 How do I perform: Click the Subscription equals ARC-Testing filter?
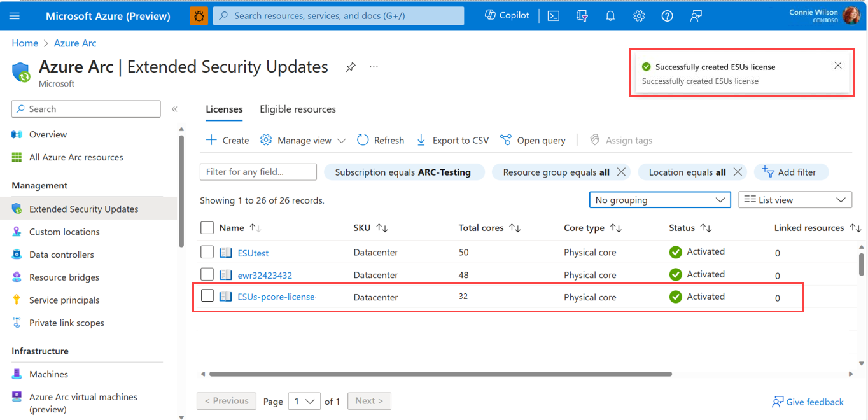(404, 172)
